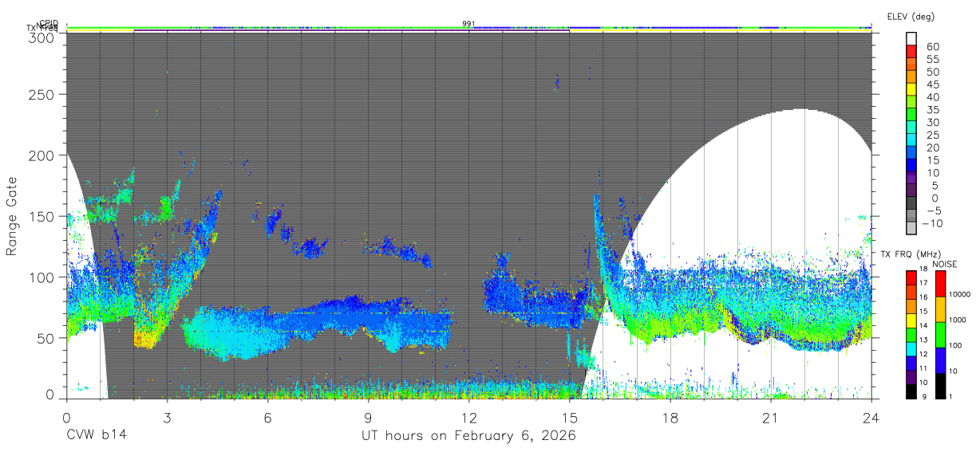Viewport: 980px width, 452px height.
Task: Select the green swatch in the NOISE legend
Action: [940, 335]
